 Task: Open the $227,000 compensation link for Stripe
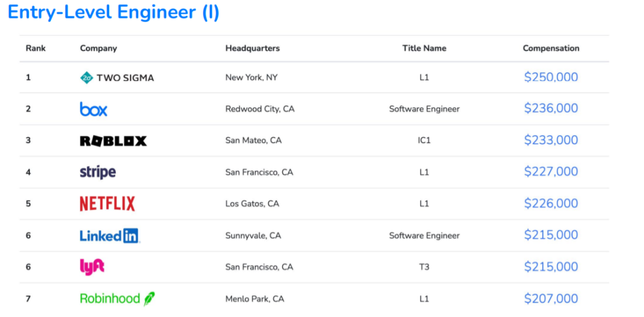(551, 172)
